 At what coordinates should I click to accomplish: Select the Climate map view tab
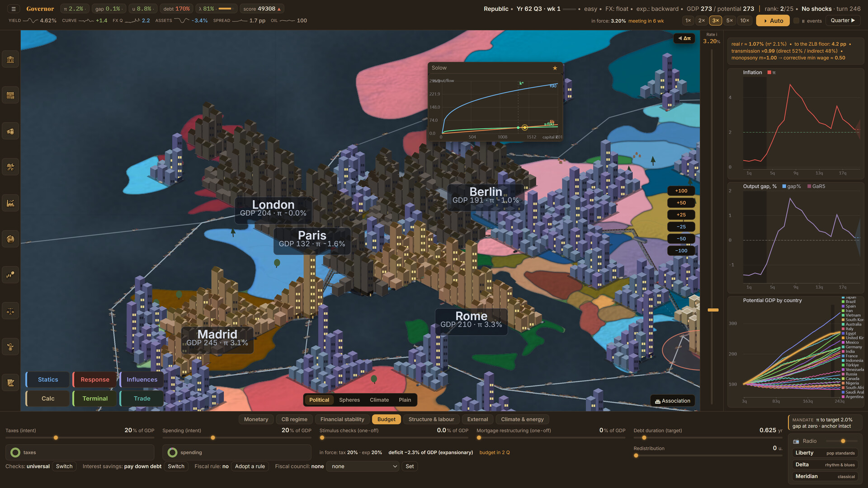pyautogui.click(x=379, y=400)
